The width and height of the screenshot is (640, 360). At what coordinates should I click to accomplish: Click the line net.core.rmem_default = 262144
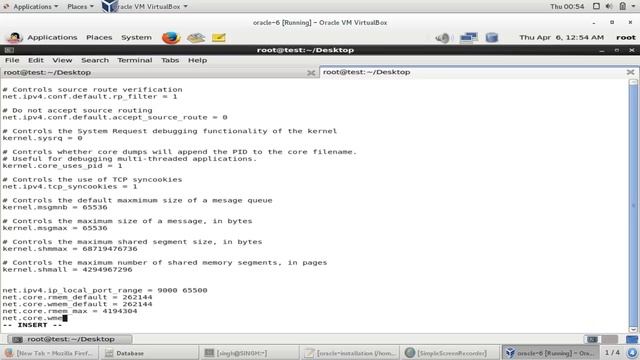click(x=77, y=298)
